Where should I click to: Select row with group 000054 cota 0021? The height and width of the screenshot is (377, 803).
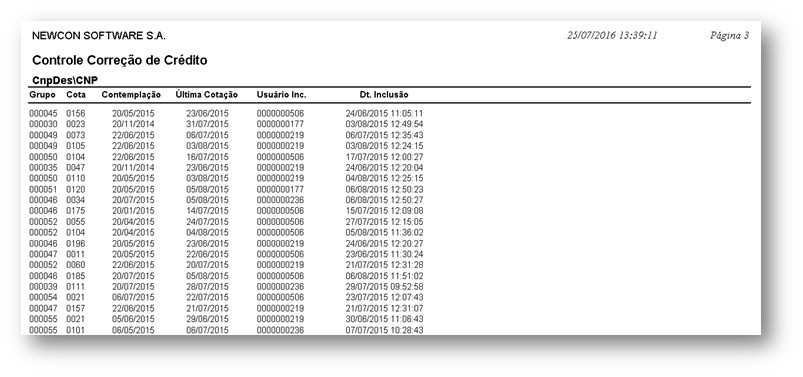point(226,298)
